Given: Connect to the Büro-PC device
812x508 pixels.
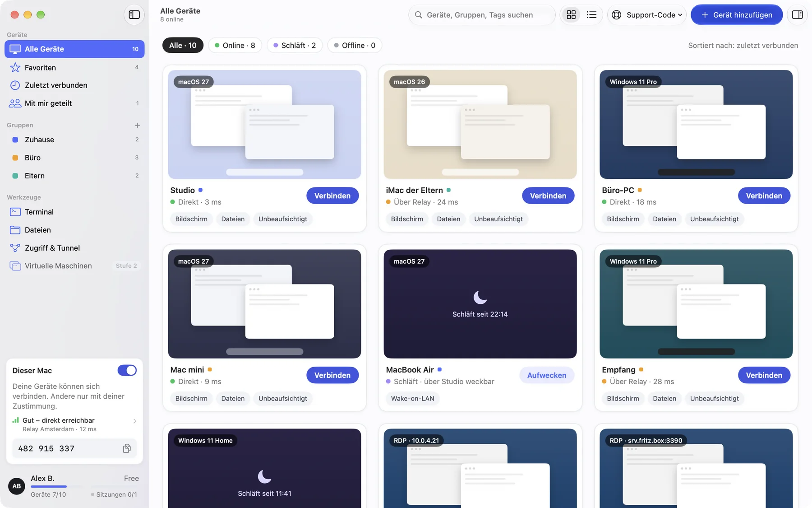Looking at the screenshot, I should pos(764,196).
